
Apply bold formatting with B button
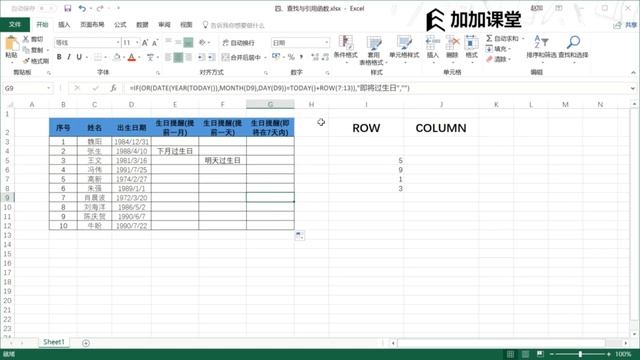point(59,57)
